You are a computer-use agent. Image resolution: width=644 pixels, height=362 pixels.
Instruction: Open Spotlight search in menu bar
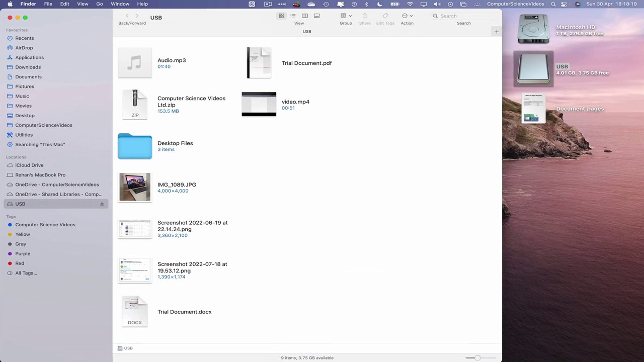pos(553,4)
